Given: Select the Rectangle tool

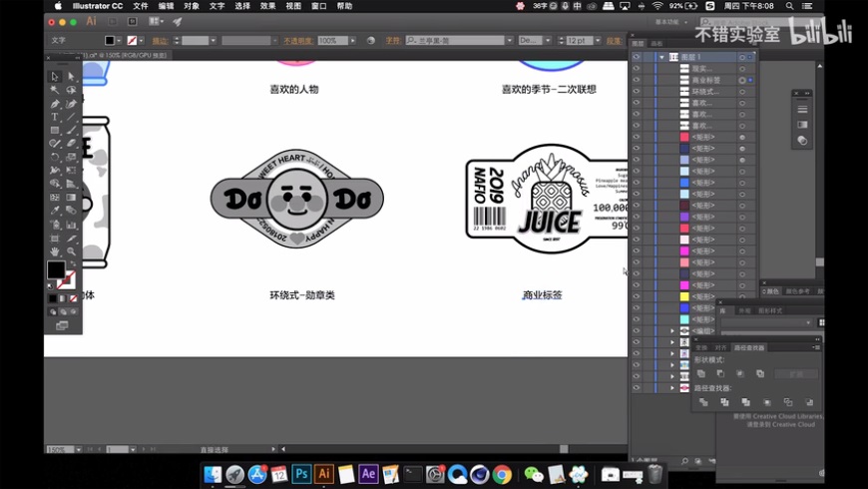Looking at the screenshot, I should [x=54, y=130].
